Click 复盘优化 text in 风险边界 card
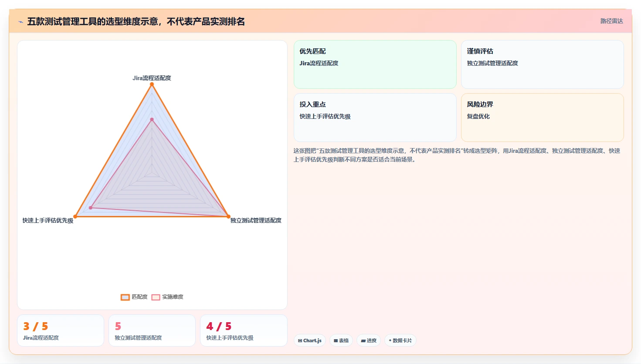 point(478,116)
